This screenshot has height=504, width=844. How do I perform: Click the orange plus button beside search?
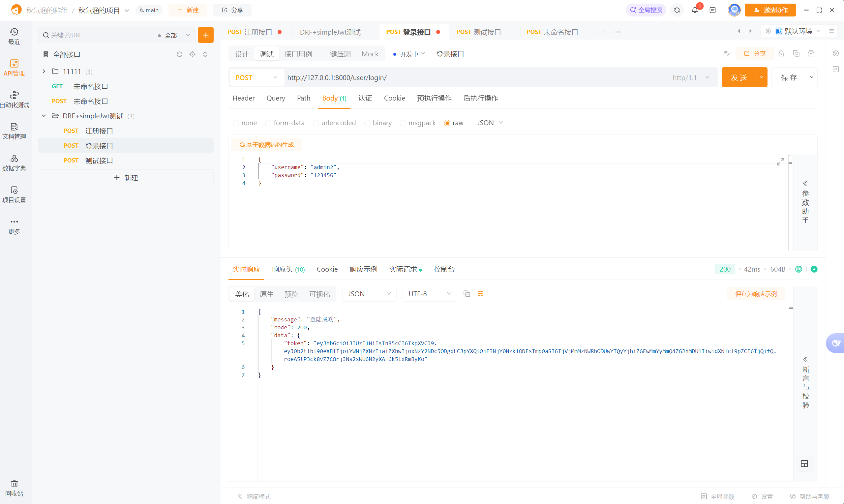tap(205, 35)
